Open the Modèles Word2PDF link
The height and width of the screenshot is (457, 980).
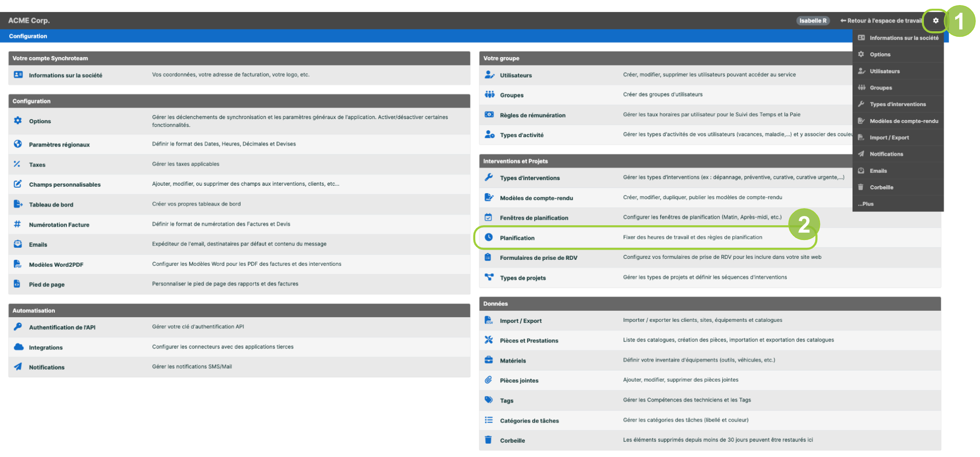tap(56, 265)
